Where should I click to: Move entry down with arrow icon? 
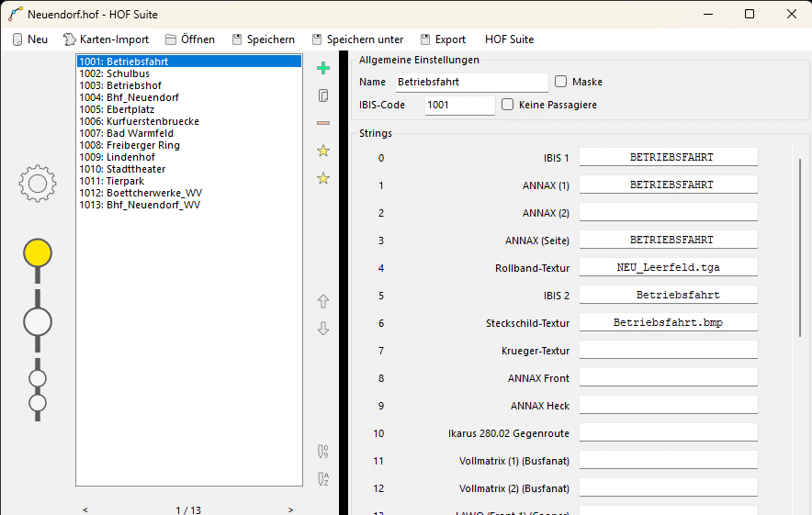[323, 329]
